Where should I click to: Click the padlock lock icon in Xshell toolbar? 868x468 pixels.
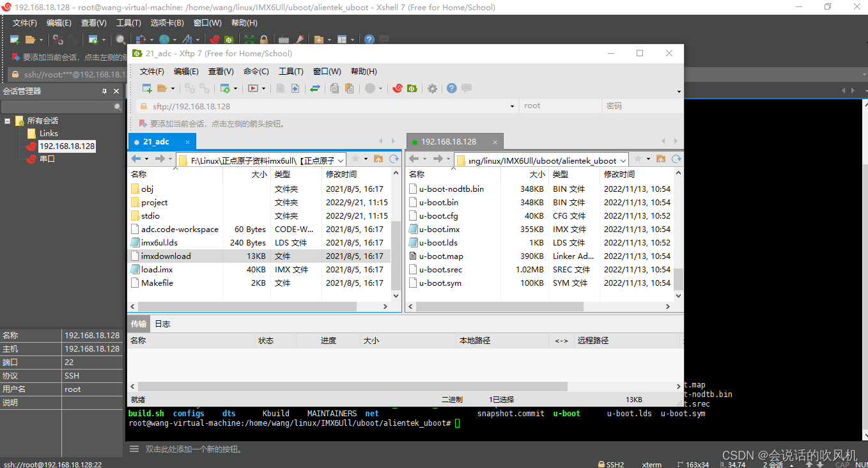[x=264, y=40]
